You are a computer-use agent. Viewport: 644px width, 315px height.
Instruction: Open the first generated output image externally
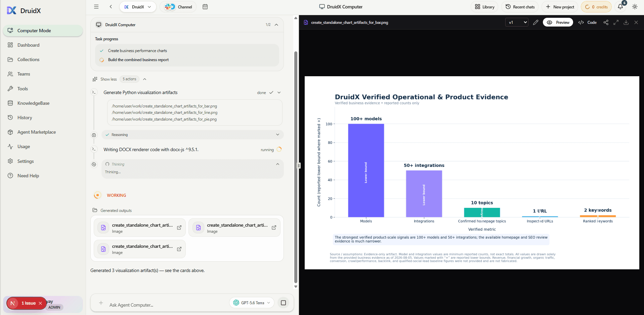(x=179, y=228)
